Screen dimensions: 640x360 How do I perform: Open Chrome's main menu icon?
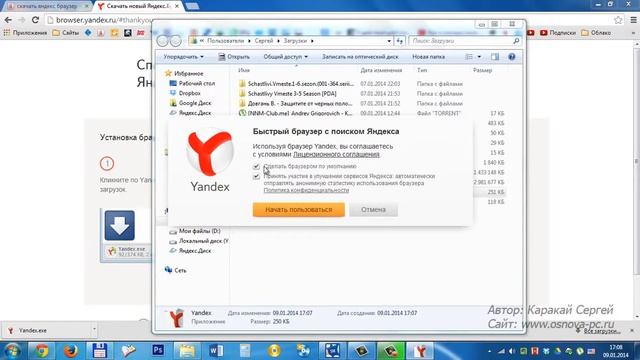pyautogui.click(x=633, y=20)
